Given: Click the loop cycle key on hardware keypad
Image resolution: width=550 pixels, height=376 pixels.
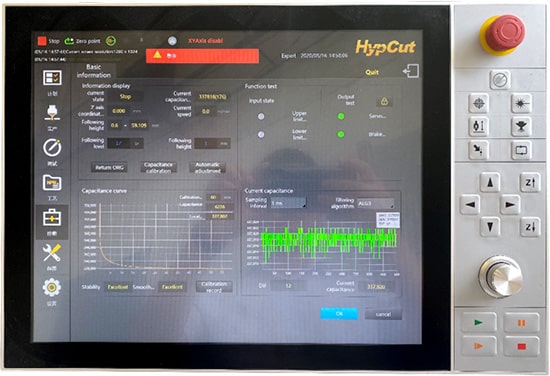Looking at the screenshot, I should tap(521, 150).
